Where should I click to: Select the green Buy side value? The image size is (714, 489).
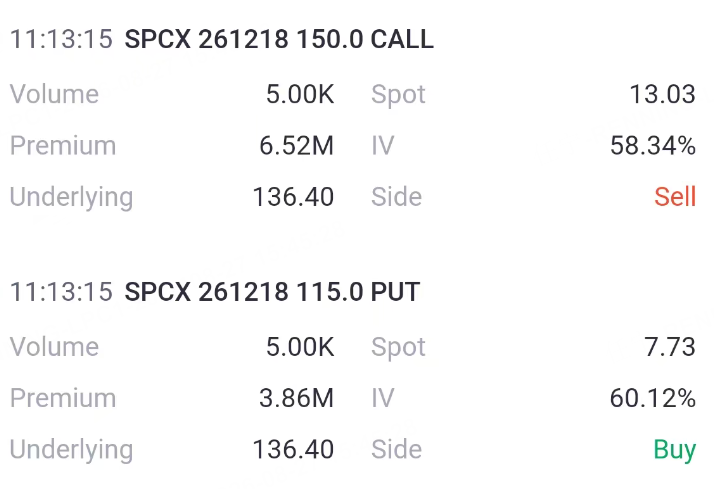tap(674, 450)
